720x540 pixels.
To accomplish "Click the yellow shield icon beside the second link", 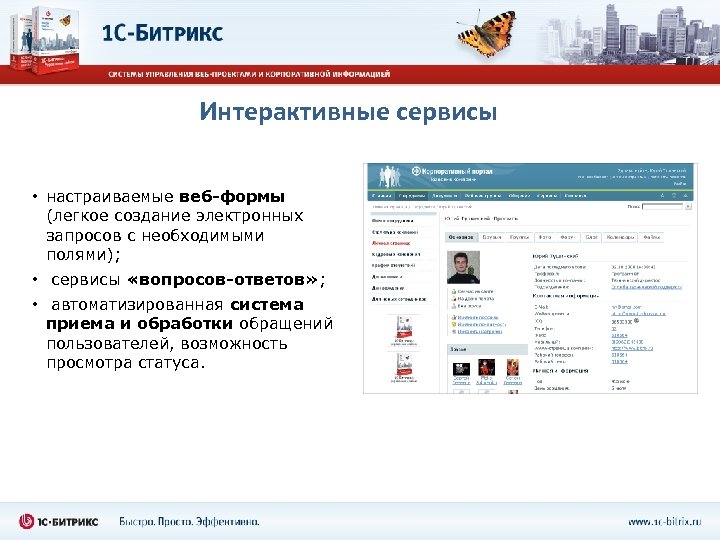I will coord(454,324).
